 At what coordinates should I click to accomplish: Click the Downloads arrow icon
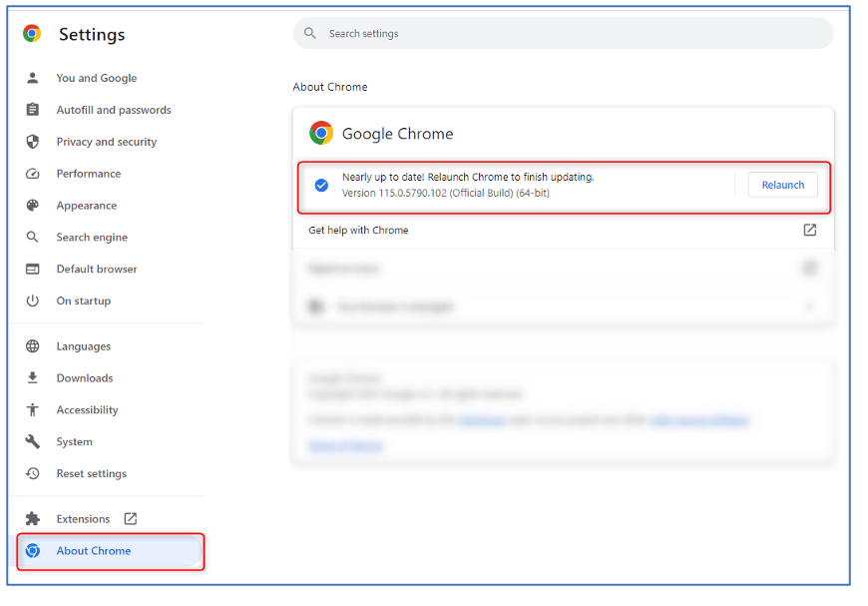(33, 378)
